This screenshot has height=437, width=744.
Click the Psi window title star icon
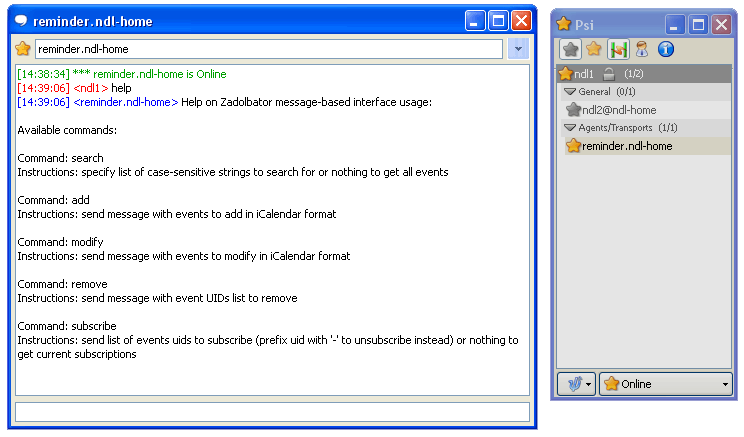pyautogui.click(x=564, y=24)
